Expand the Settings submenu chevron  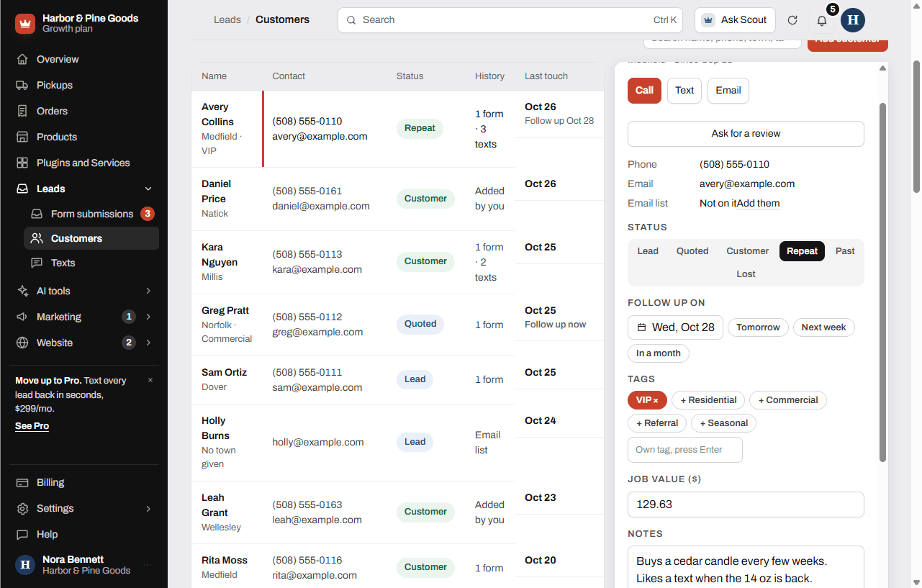(148, 508)
